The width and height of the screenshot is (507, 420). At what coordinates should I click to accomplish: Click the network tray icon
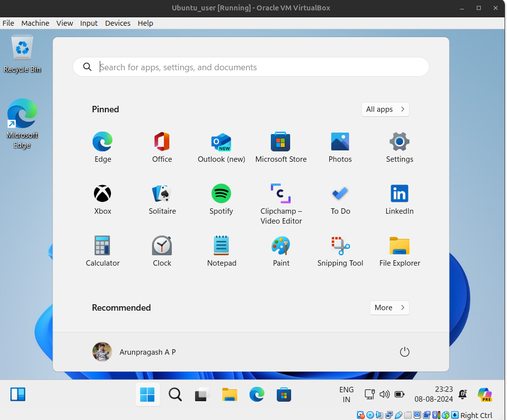369,394
